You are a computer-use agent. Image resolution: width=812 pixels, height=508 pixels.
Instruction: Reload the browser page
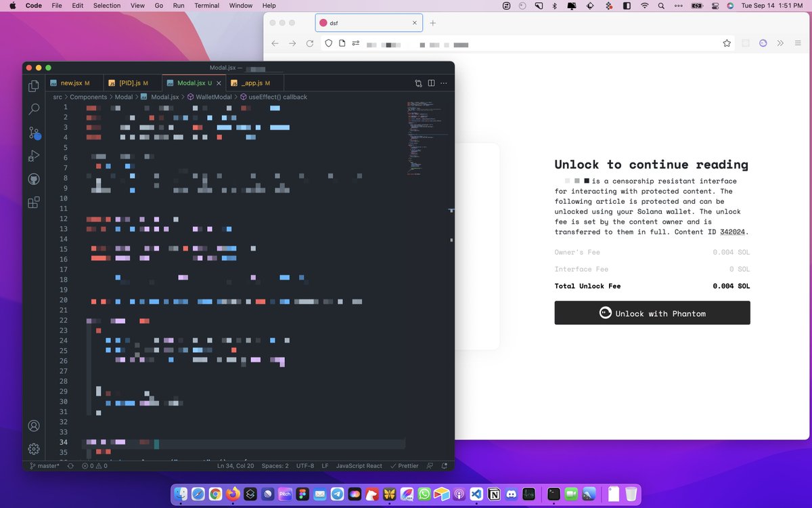(310, 43)
